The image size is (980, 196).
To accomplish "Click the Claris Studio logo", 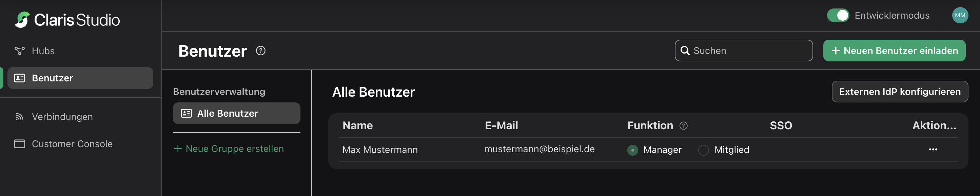I will click(68, 20).
